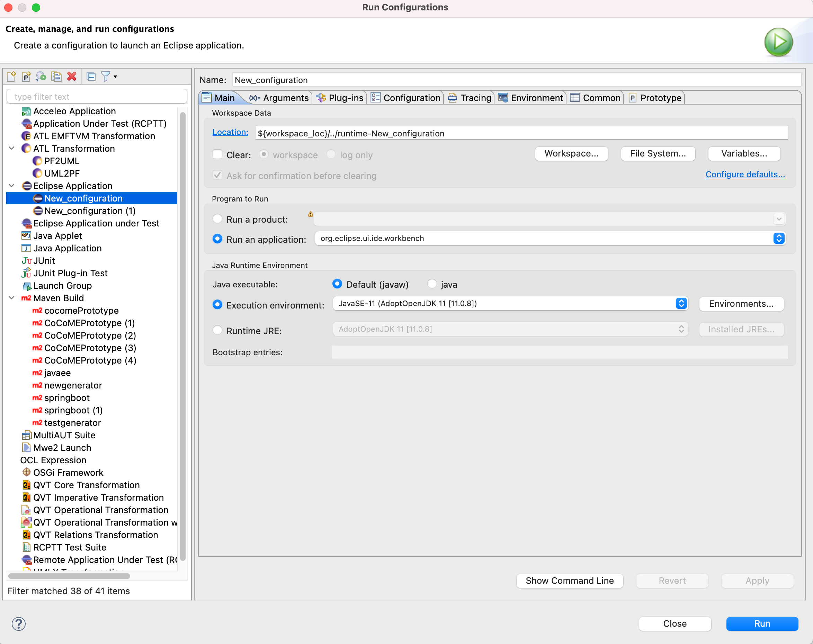This screenshot has width=813, height=644.
Task: Open the filter dropdown arrow
Action: pyautogui.click(x=115, y=77)
